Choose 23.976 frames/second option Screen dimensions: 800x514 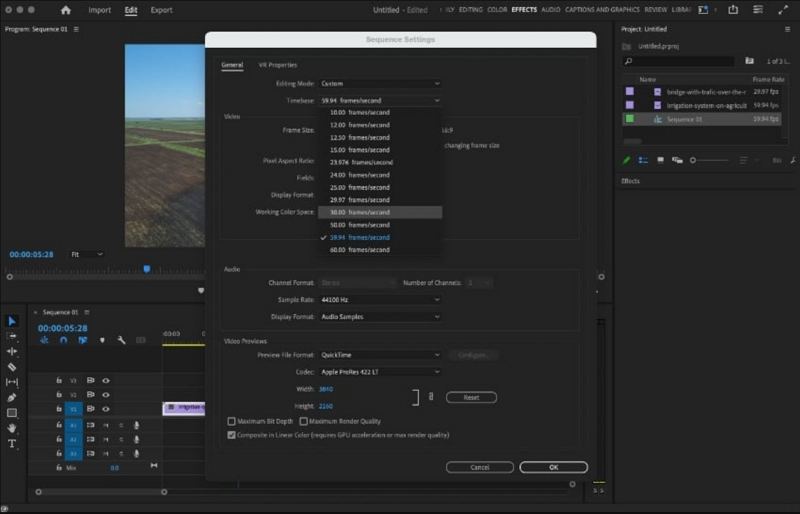tap(380, 162)
